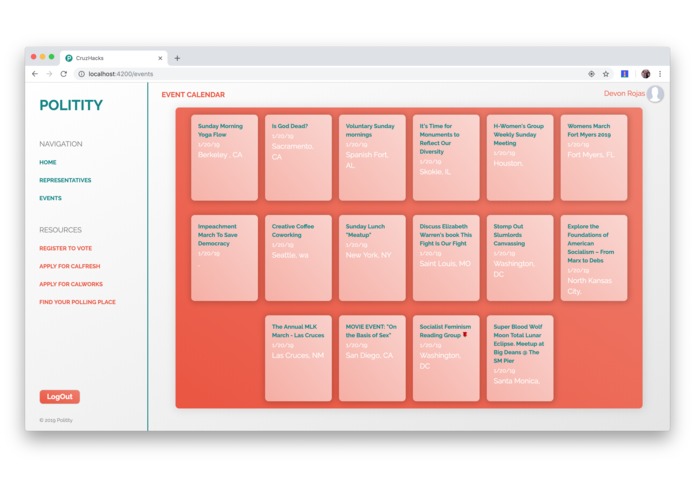The width and height of the screenshot is (695, 494).
Task: Click the location target icon in the address bar
Action: (x=591, y=74)
